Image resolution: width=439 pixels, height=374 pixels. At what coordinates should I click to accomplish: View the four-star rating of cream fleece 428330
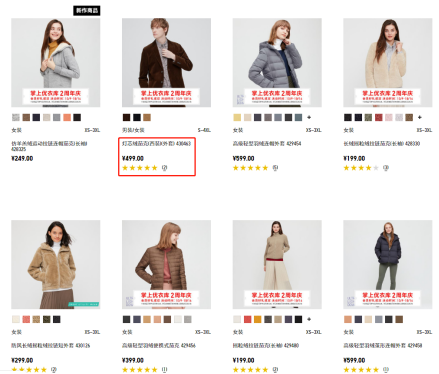coord(361,168)
